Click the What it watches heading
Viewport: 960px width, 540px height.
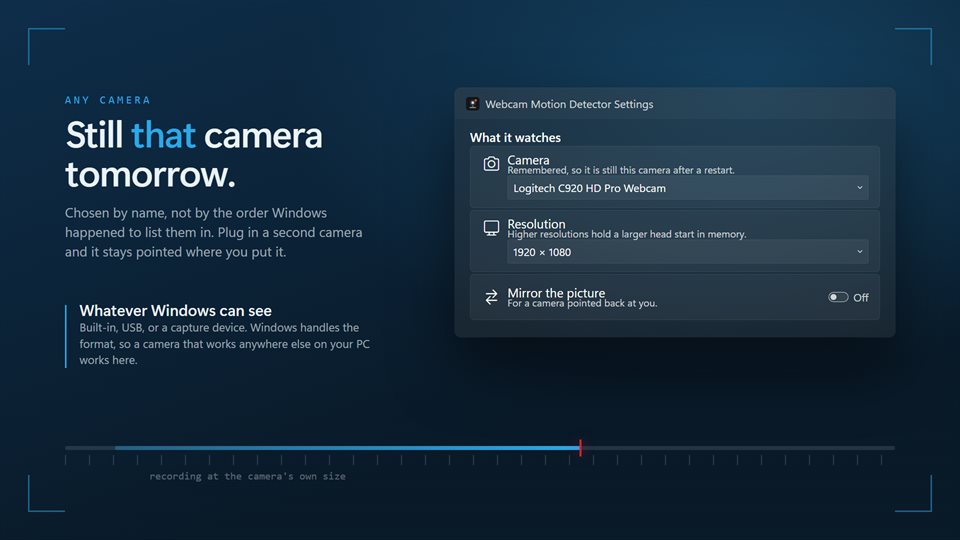(x=515, y=138)
